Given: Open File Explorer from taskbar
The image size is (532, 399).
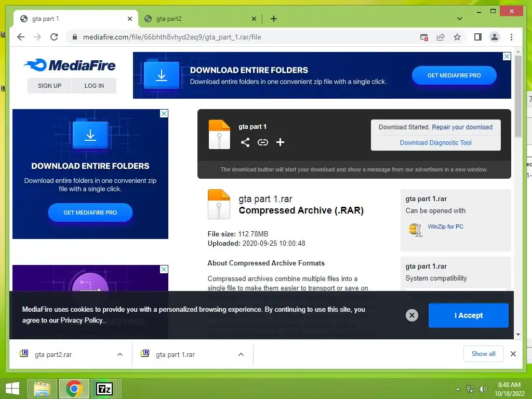Looking at the screenshot, I should click(x=42, y=389).
